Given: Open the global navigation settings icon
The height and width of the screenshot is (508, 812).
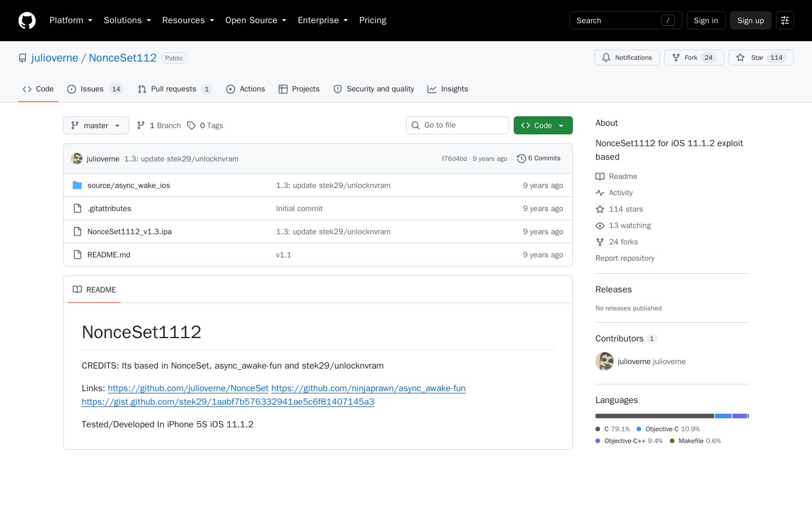Looking at the screenshot, I should click(x=785, y=20).
